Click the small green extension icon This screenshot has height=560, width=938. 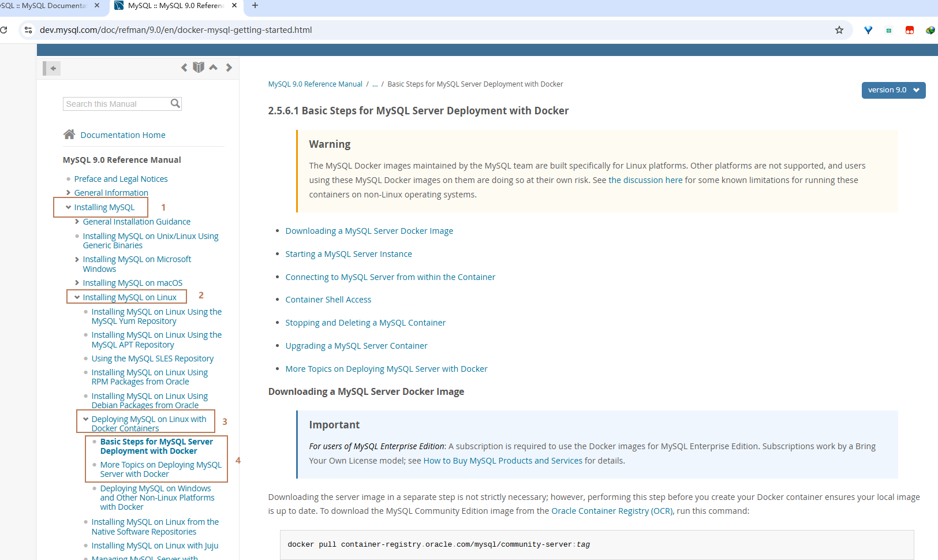click(889, 31)
